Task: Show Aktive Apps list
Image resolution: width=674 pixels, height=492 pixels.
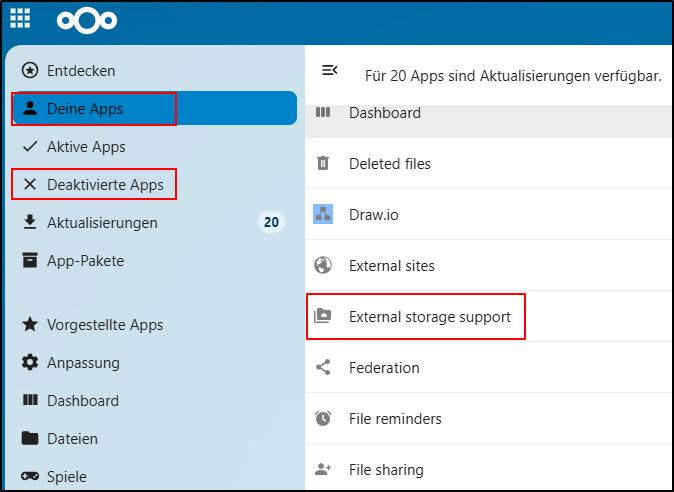Action: point(86,147)
